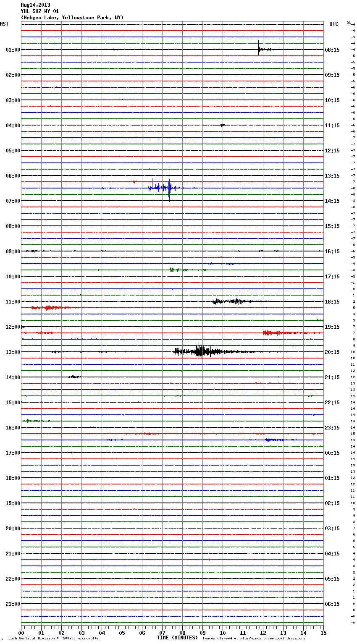Viewport: 357px width, 644px height.
Task: Click the small black burst on 14:00 trace
Action: pyautogui.click(x=74, y=377)
